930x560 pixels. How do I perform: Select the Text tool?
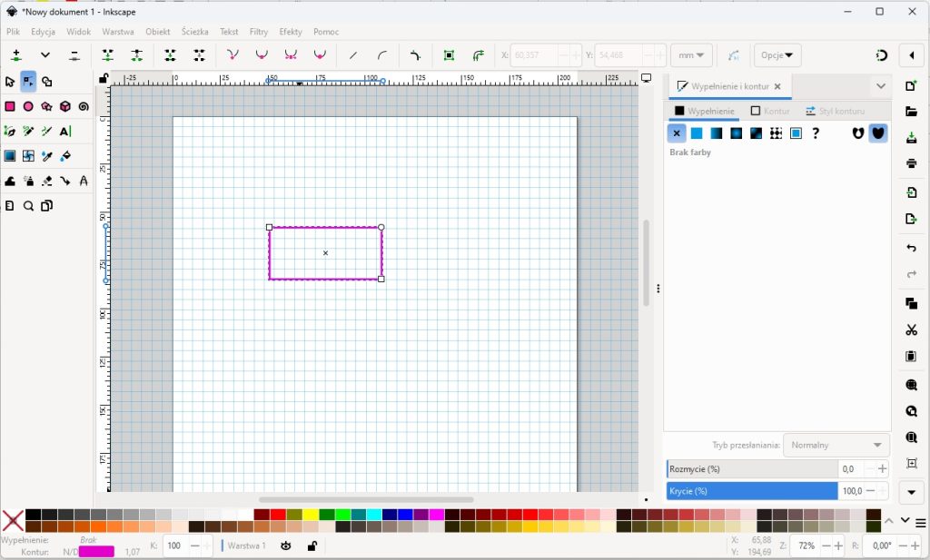coord(65,132)
